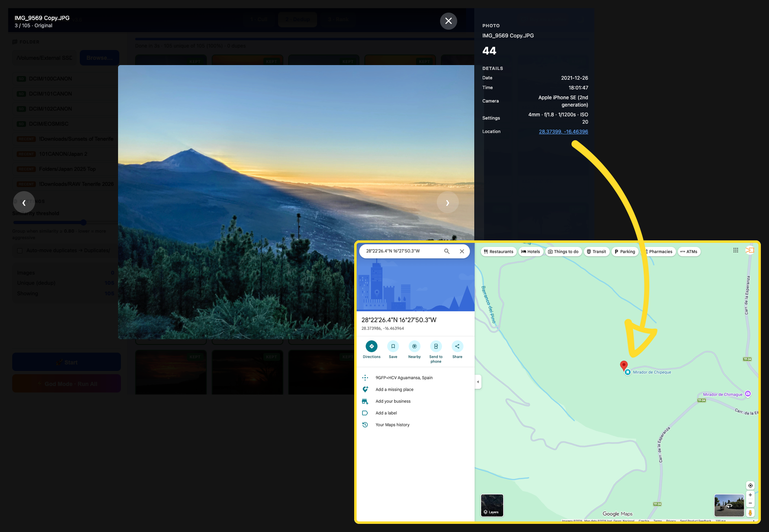
Task: Click the Street View pegman icon
Action: [750, 513]
